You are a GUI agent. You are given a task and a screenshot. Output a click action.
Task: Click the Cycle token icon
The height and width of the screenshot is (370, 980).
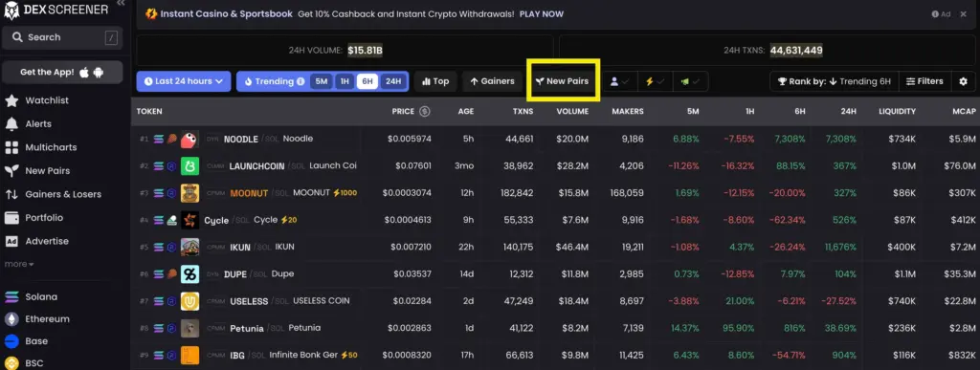190,220
